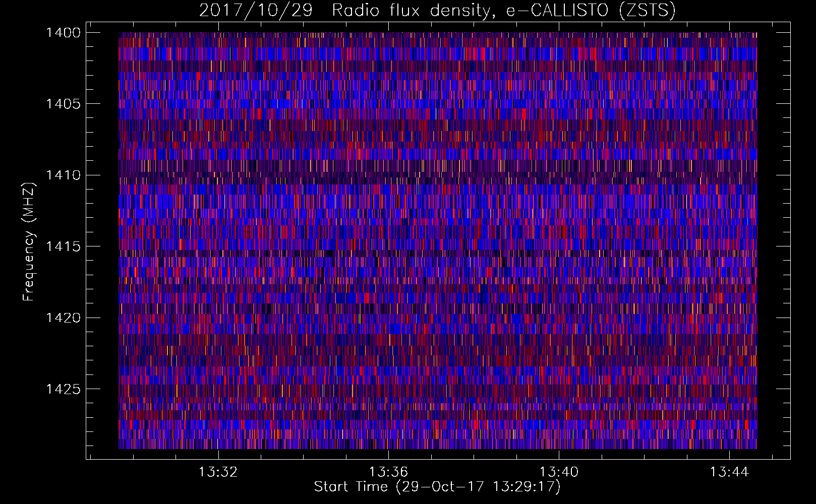This screenshot has width=816, height=504.
Task: Click the 'Frequency (MHZ)' axis title
Action: click(29, 242)
